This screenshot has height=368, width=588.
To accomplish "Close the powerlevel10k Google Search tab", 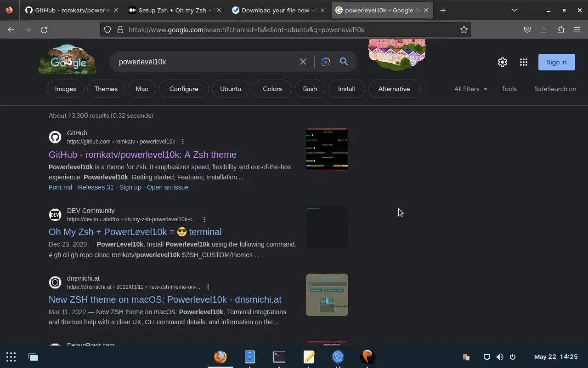I will click(x=426, y=10).
